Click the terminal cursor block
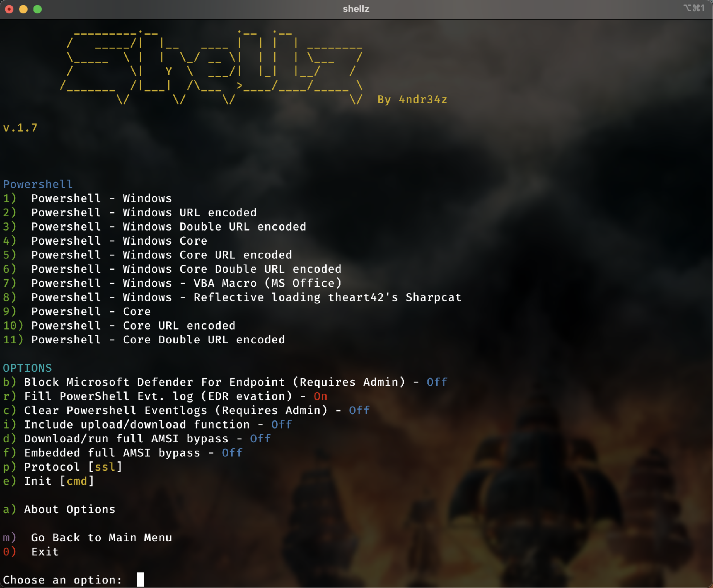The height and width of the screenshot is (588, 713). point(140,580)
